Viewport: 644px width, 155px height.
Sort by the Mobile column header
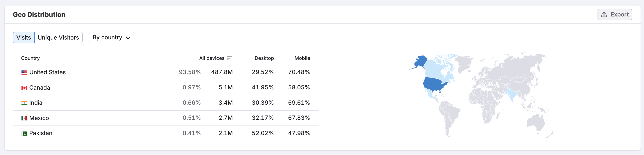coord(302,58)
